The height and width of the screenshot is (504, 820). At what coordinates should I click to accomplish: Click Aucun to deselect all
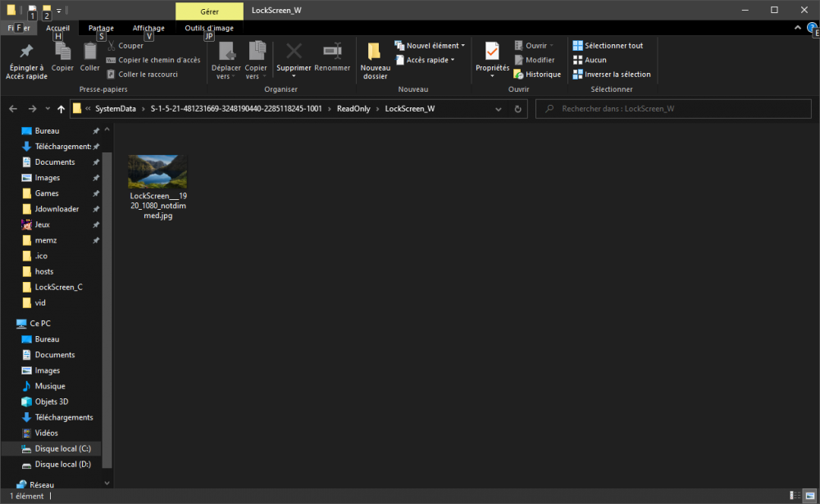click(x=590, y=60)
